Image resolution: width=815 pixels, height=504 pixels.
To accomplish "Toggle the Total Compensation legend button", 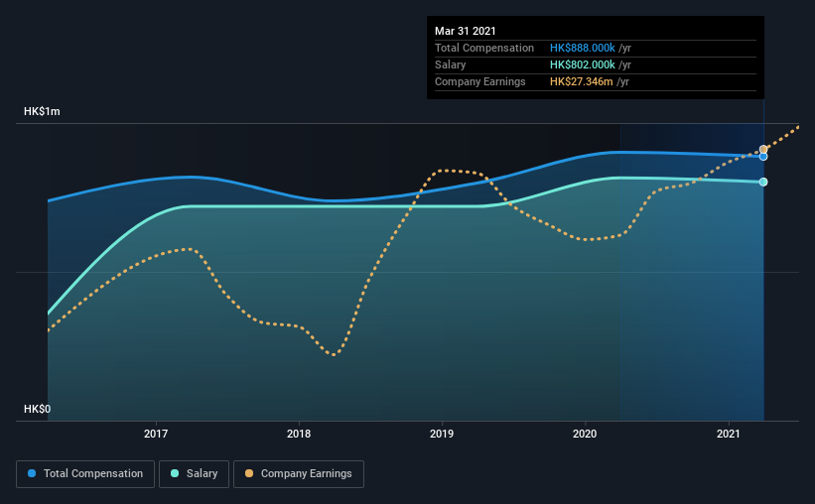I will tap(85, 474).
